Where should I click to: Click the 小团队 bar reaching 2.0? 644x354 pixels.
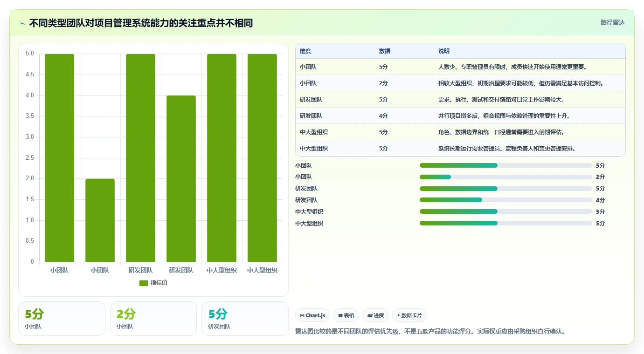point(100,220)
